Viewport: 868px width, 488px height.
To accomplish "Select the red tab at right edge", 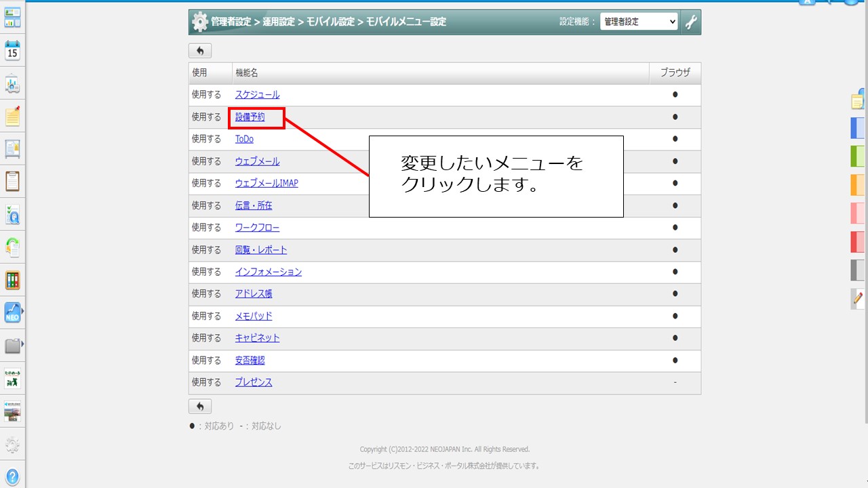I will pos(858,242).
